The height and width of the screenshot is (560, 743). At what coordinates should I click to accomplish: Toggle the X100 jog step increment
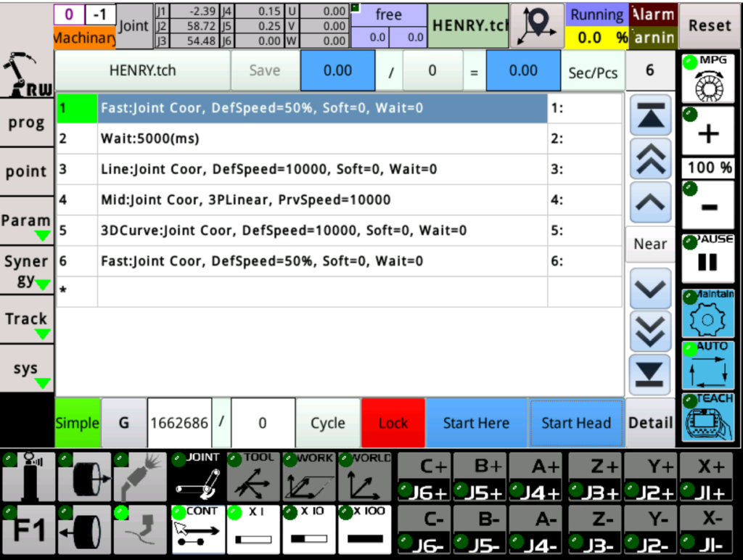tap(365, 530)
